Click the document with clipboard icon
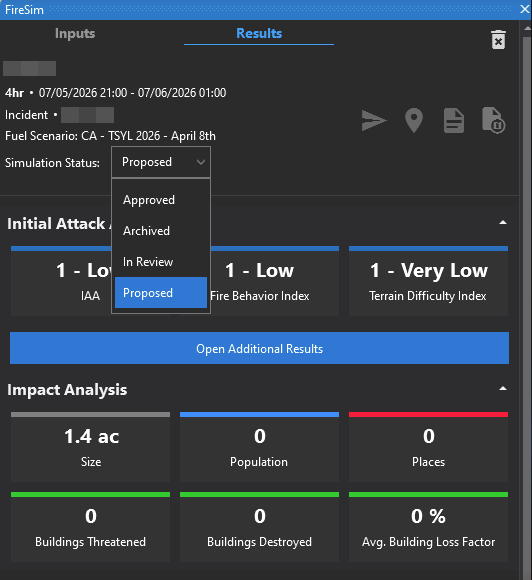Image resolution: width=532 pixels, height=580 pixels. coord(494,120)
